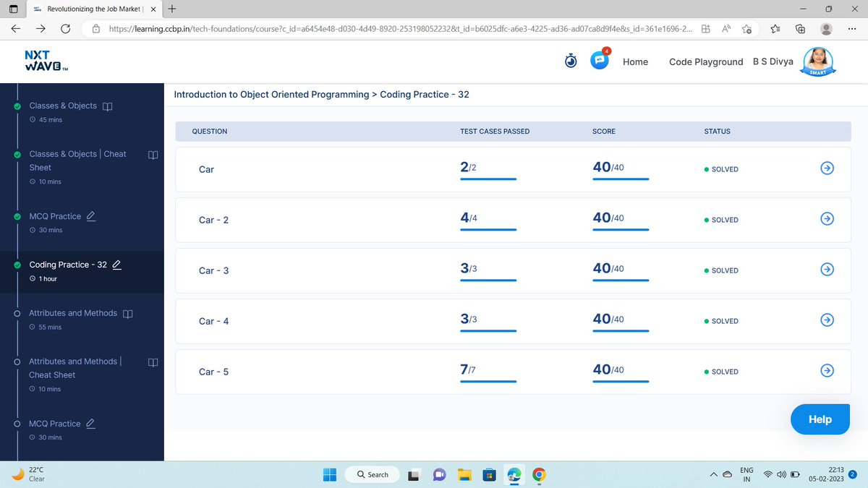868x488 pixels.
Task: Go to Home in top navigation
Action: coord(635,61)
